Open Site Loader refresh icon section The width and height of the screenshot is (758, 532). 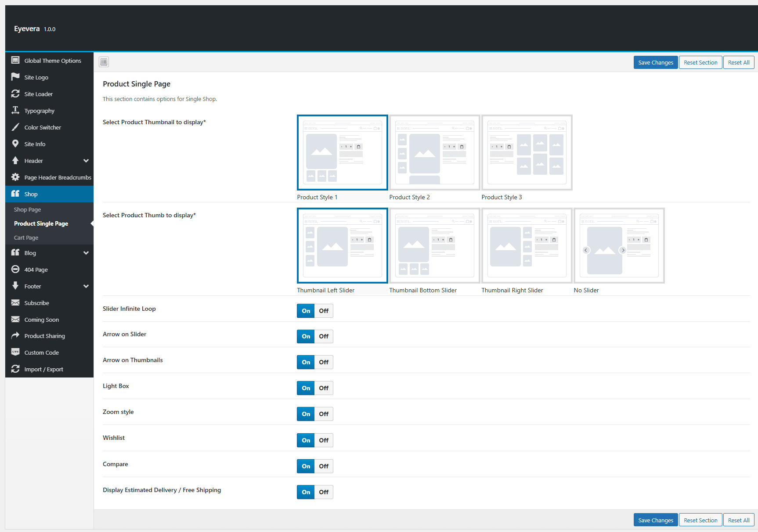[x=15, y=93]
